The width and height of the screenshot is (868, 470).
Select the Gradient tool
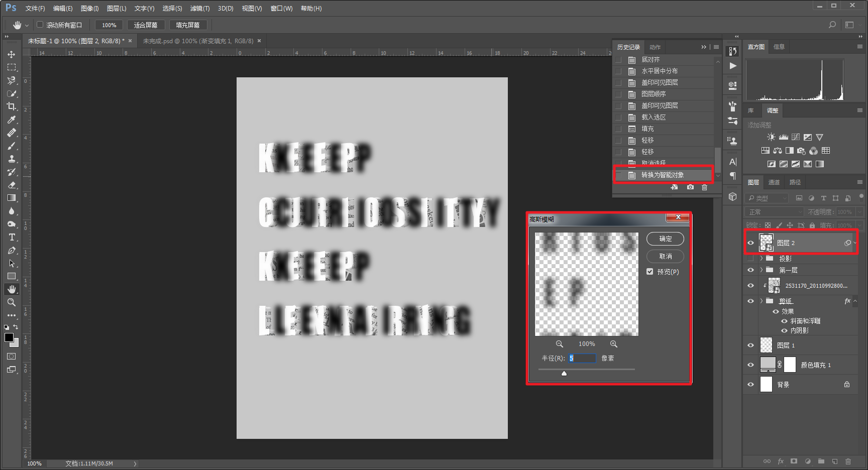(x=12, y=198)
